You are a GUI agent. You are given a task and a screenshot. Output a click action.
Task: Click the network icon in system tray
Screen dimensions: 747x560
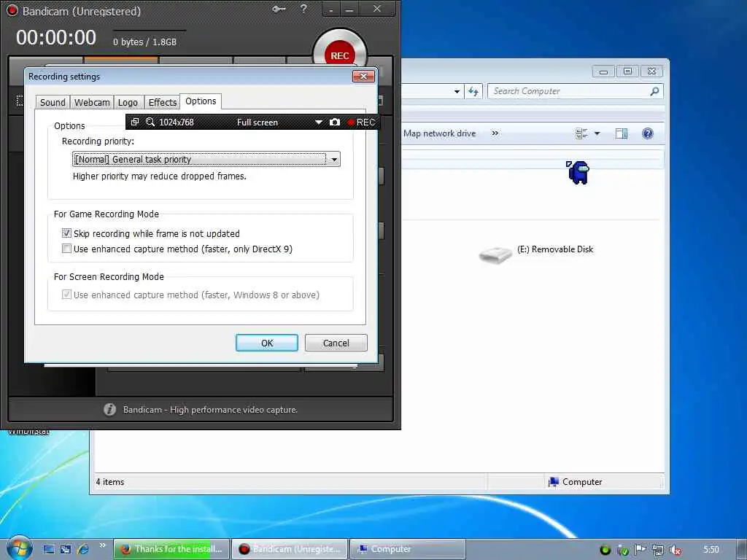tap(658, 550)
